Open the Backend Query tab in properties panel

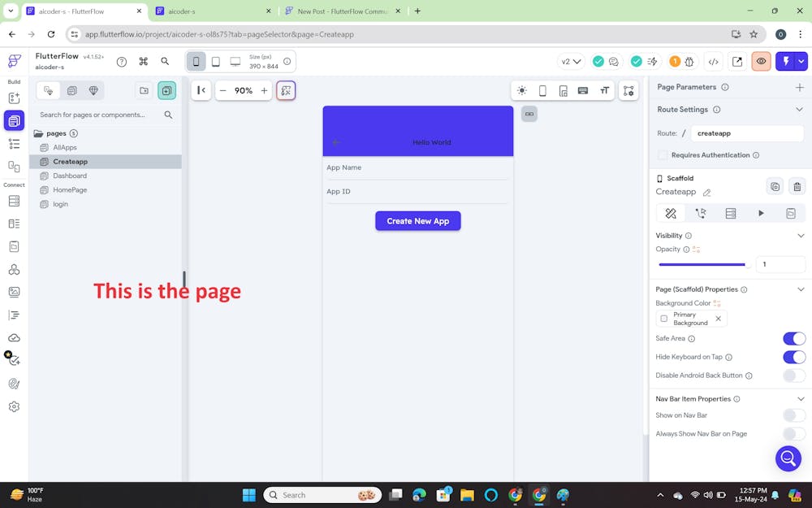pyautogui.click(x=730, y=213)
